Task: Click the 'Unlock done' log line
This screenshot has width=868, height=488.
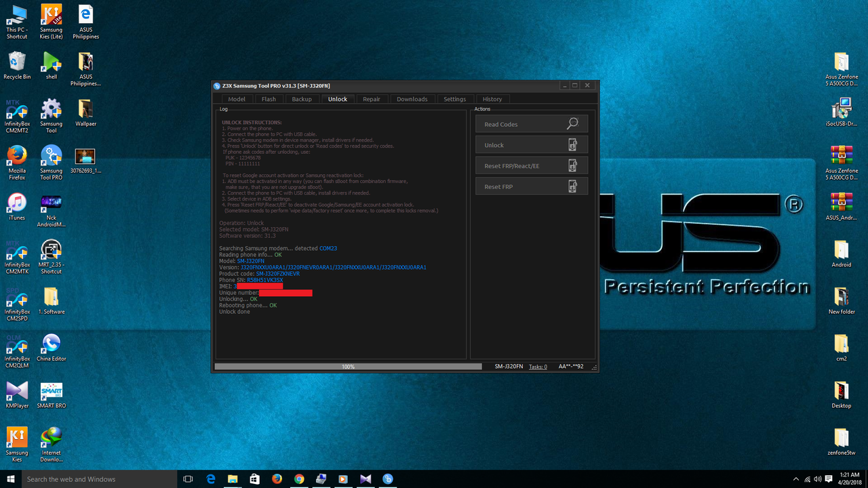Action: pos(235,312)
